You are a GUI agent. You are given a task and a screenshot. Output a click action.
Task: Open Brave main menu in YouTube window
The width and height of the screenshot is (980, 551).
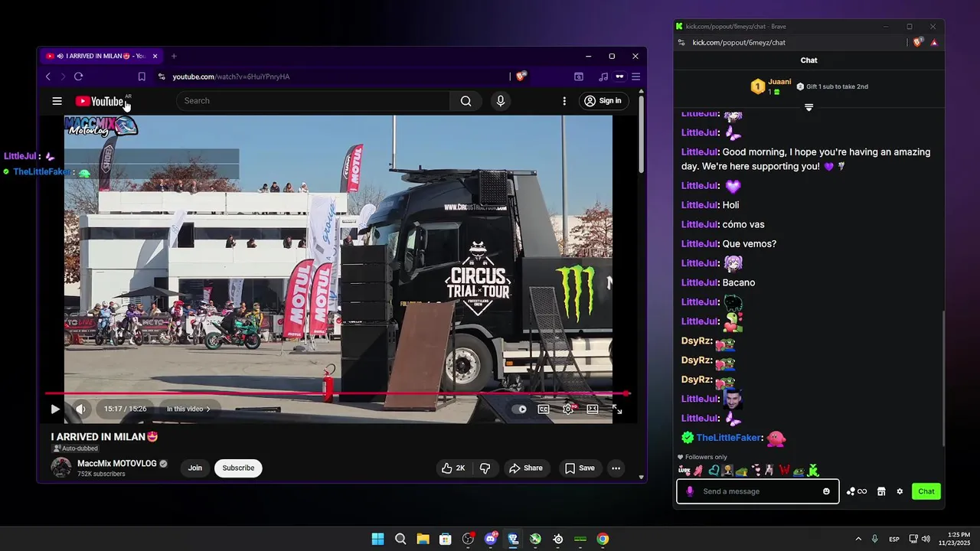tap(635, 77)
